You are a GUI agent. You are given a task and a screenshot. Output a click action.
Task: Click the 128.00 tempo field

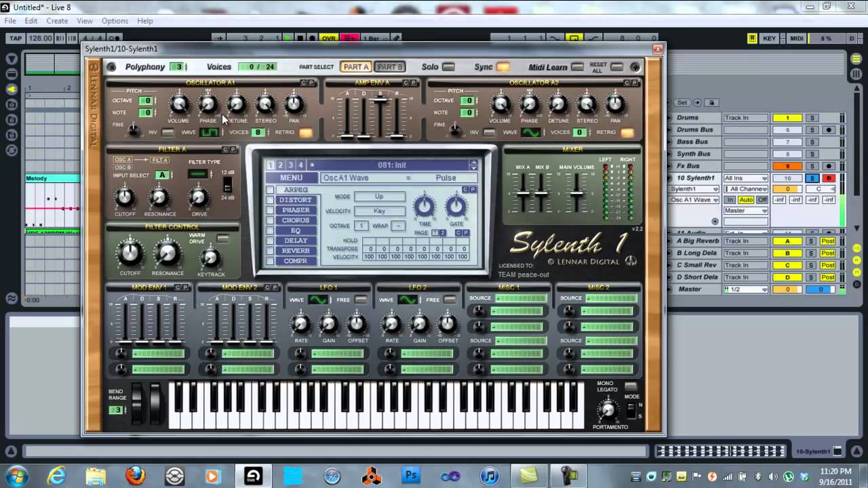click(x=40, y=39)
